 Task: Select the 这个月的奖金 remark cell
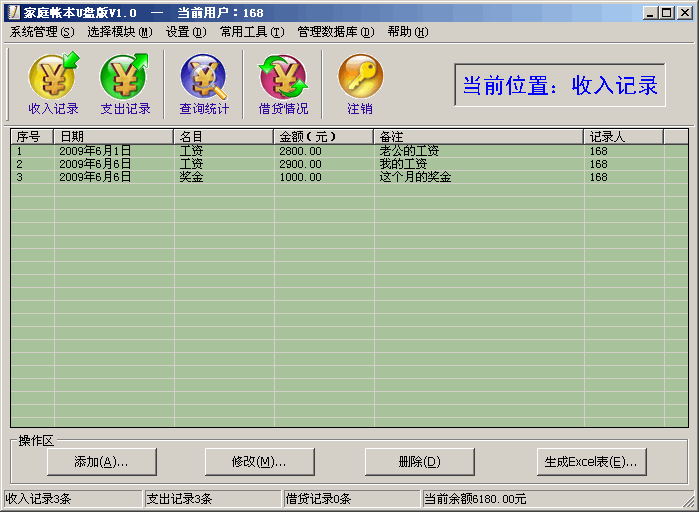point(479,177)
